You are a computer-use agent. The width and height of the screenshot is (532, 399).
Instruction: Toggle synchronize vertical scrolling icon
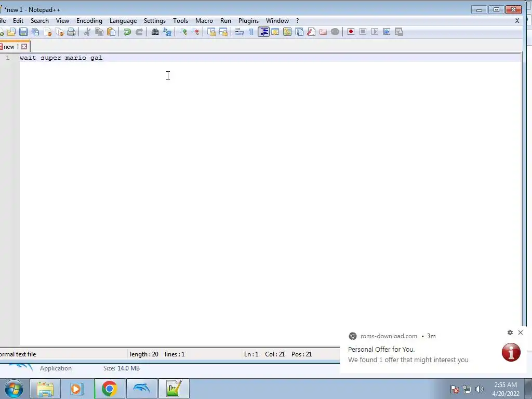coord(211,32)
